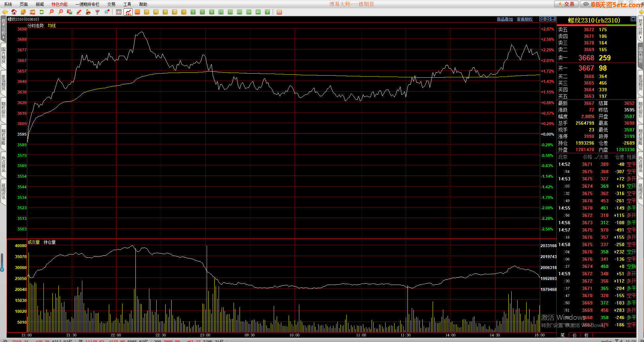644x342 pixels.
Task: Select the 分时走势 indicator label
Action: click(36, 26)
